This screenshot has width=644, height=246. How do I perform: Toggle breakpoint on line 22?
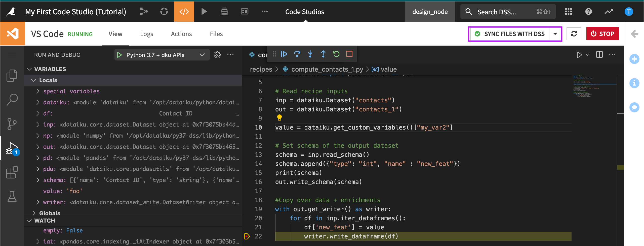pos(247,236)
